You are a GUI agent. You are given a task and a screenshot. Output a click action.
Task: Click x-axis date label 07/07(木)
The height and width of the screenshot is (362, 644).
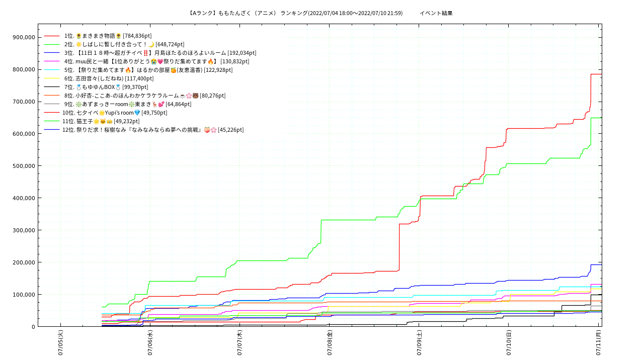(x=239, y=343)
